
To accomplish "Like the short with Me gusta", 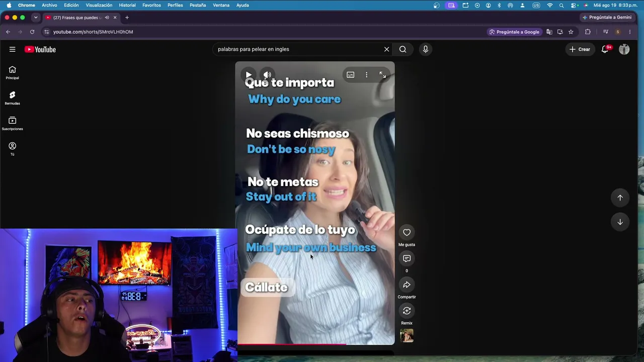I will [x=407, y=232].
